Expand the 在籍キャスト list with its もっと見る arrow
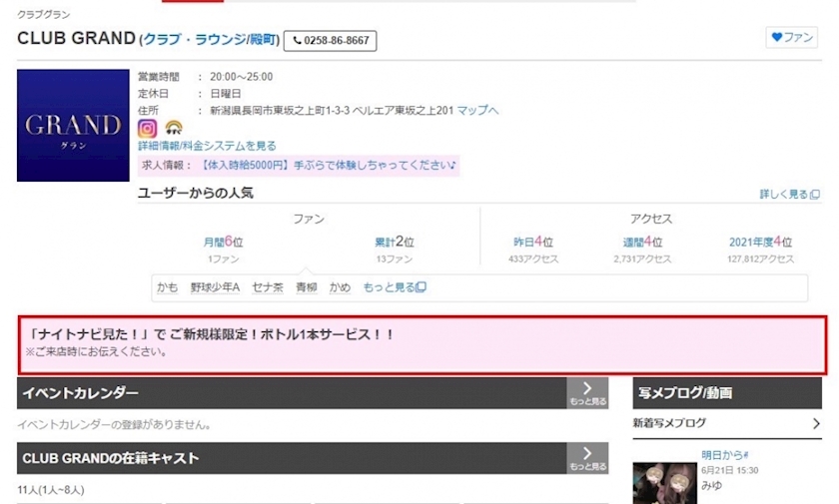This screenshot has width=839, height=504. point(587,458)
